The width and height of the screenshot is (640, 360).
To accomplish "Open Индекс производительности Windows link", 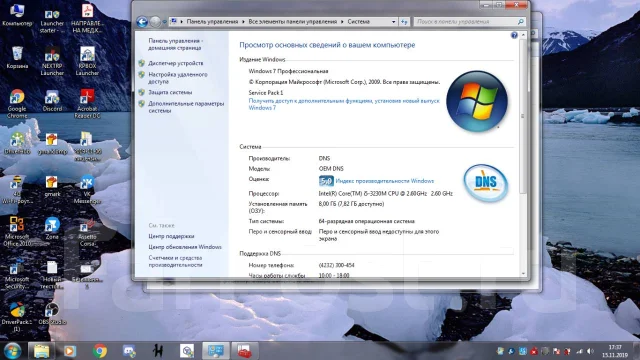I will click(384, 181).
